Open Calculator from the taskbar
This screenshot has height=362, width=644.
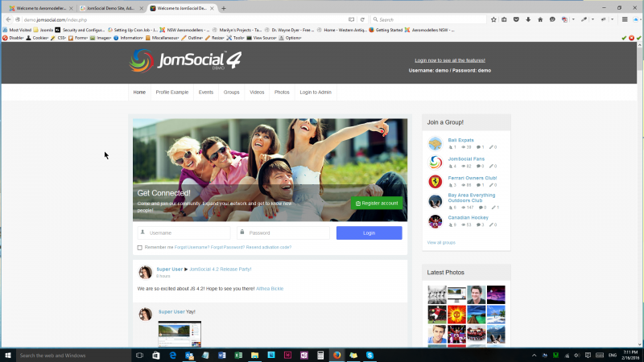point(320,356)
